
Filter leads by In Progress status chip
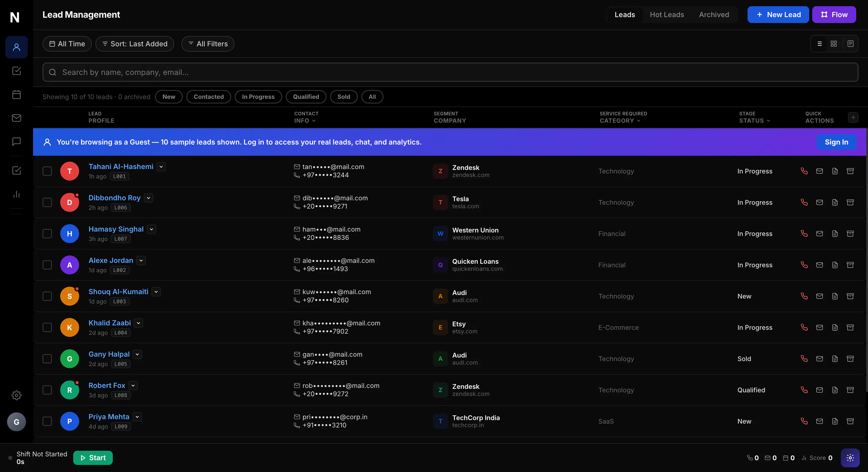click(258, 97)
